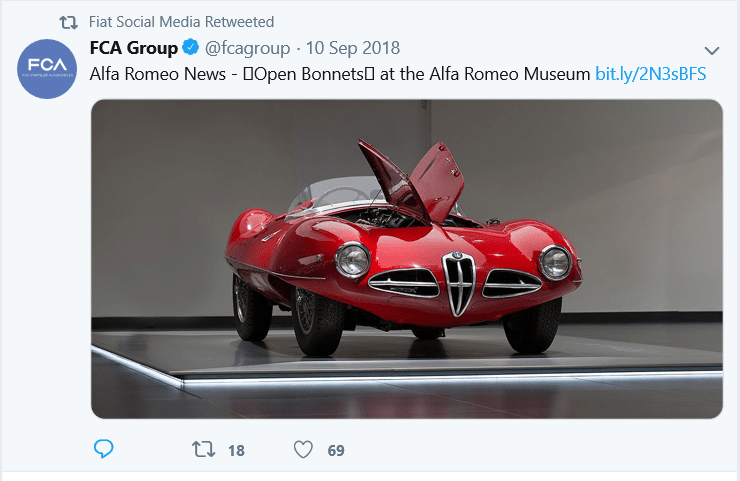740x481 pixels.
Task: Click the like count 69
Action: coord(336,451)
